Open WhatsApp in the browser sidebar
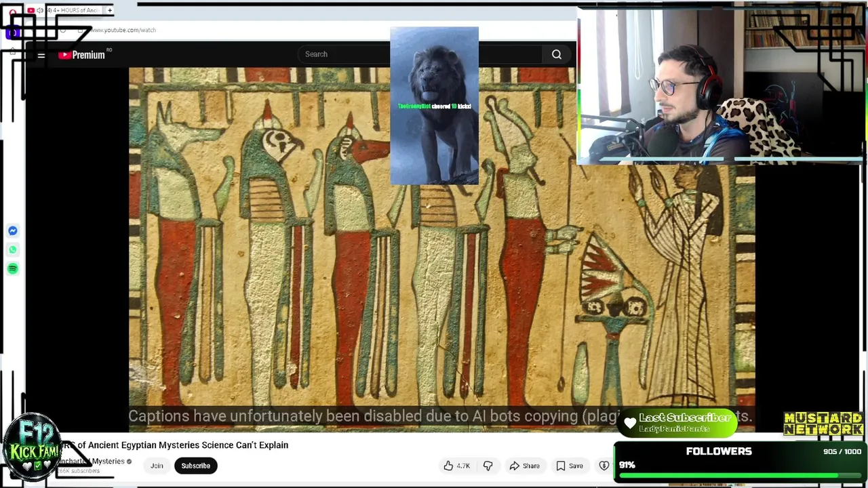 (13, 250)
